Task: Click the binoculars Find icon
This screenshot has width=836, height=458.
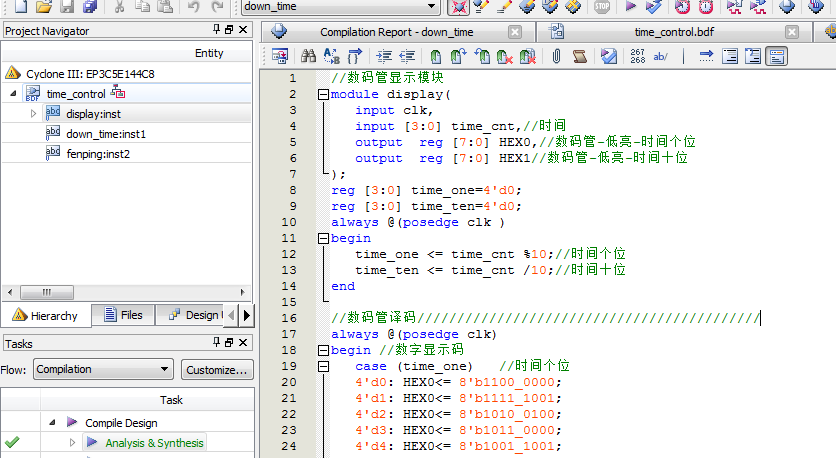Action: [309, 57]
